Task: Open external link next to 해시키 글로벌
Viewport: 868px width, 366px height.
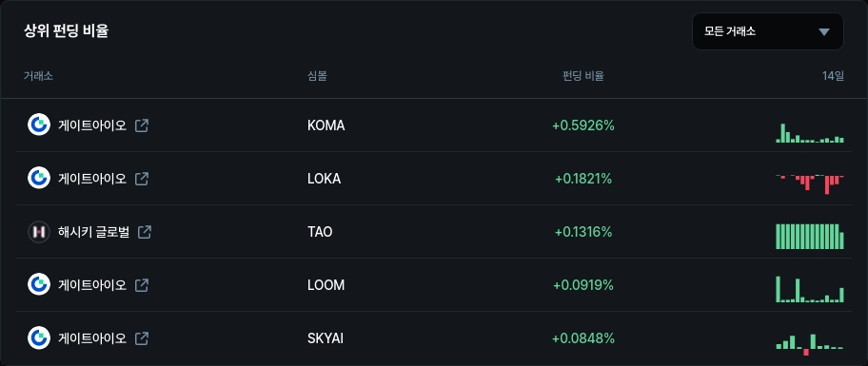Action: pyautogui.click(x=145, y=232)
